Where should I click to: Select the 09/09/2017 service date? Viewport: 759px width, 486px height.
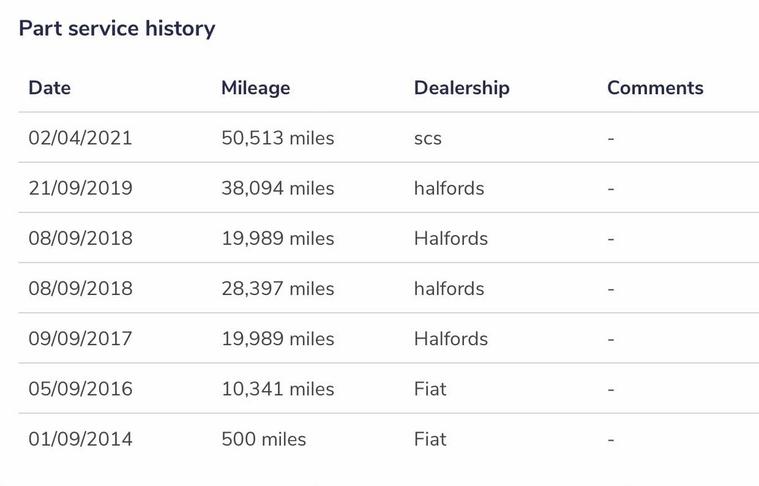80,338
